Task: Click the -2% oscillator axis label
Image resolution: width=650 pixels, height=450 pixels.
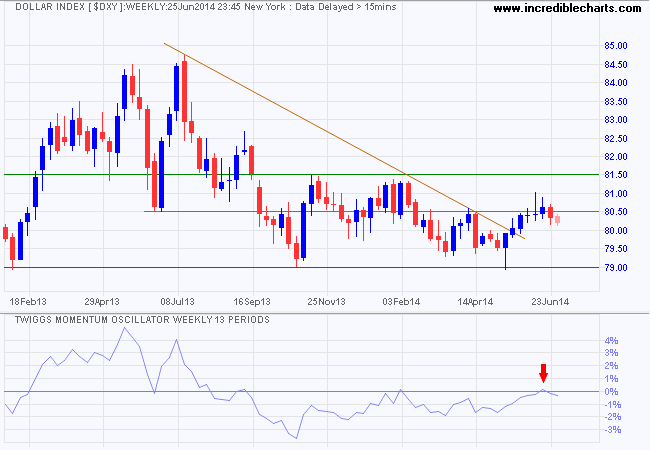Action: [612, 417]
